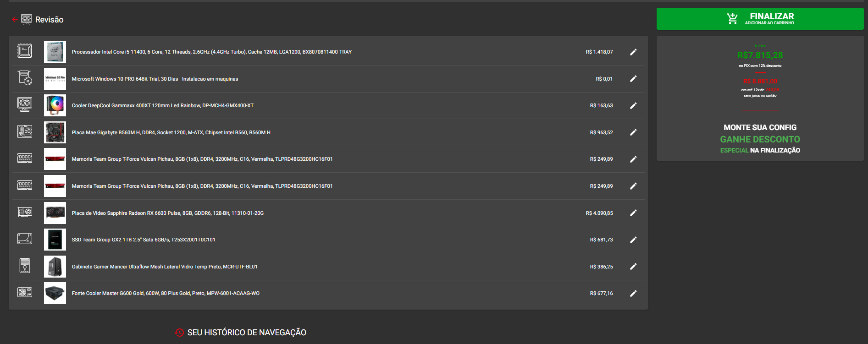This screenshot has height=344, width=868.
Task: Click the R$ 677,16 power supply price
Action: [602, 293]
